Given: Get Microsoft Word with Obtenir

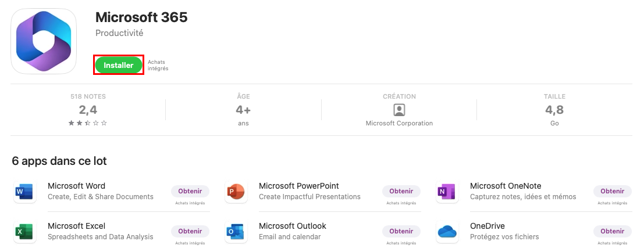Looking at the screenshot, I should [190, 191].
